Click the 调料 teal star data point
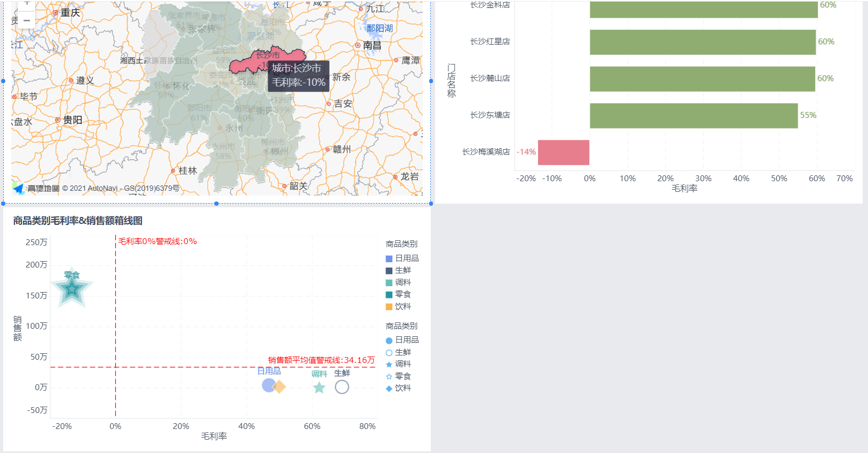 click(319, 387)
